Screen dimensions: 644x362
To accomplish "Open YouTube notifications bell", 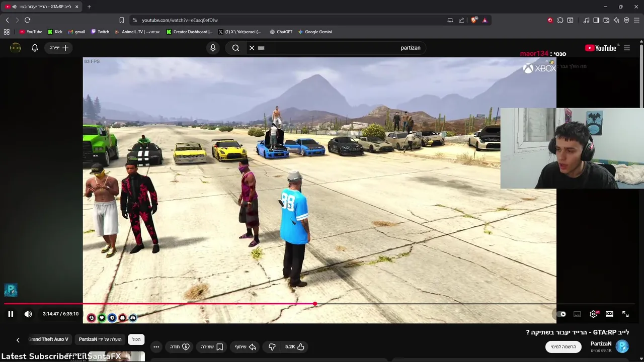I will (x=35, y=48).
